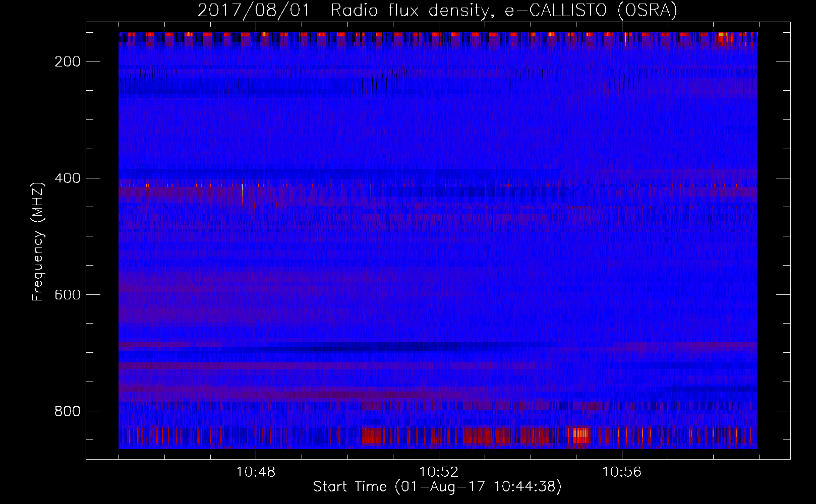Click the 10:48 time tick label
The height and width of the screenshot is (504, 816).
(256, 472)
